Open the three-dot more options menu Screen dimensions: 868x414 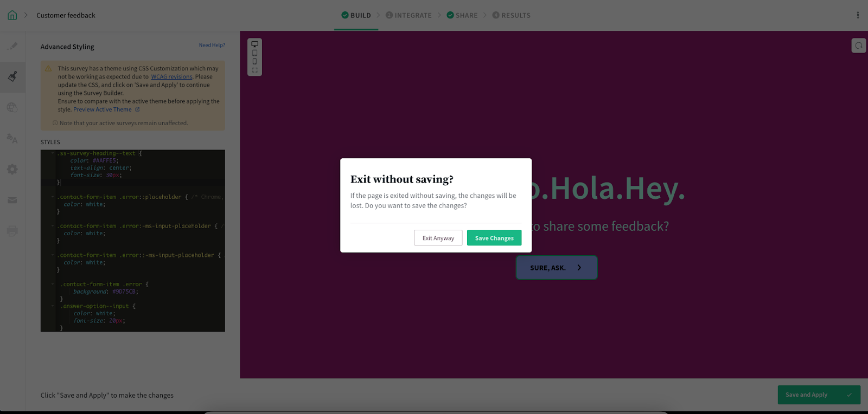click(x=858, y=15)
